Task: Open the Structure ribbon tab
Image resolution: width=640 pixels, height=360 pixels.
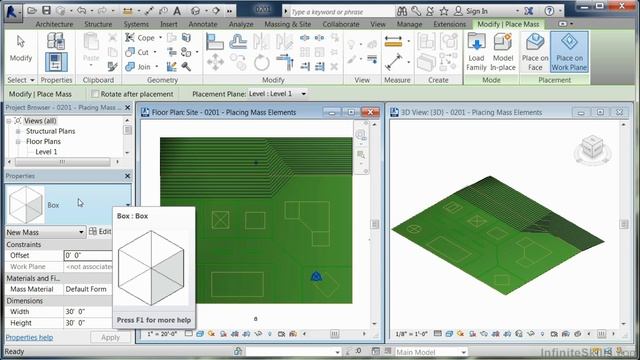Action: pyautogui.click(x=98, y=24)
